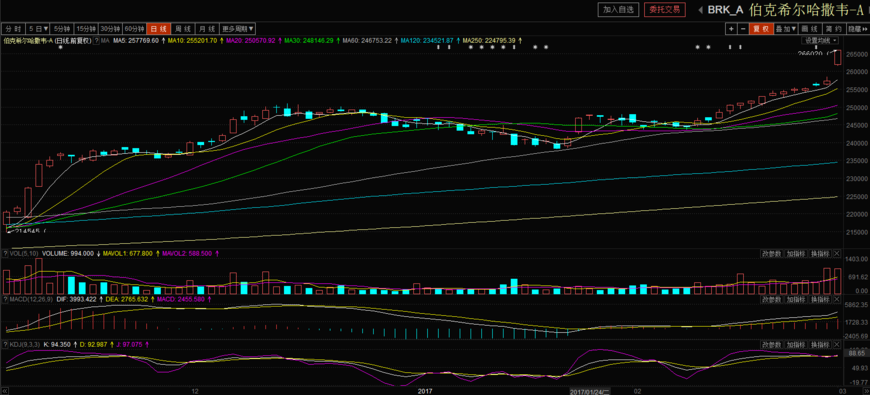Toggle 简约 simple view
The height and width of the screenshot is (395, 870).
tap(834, 29)
